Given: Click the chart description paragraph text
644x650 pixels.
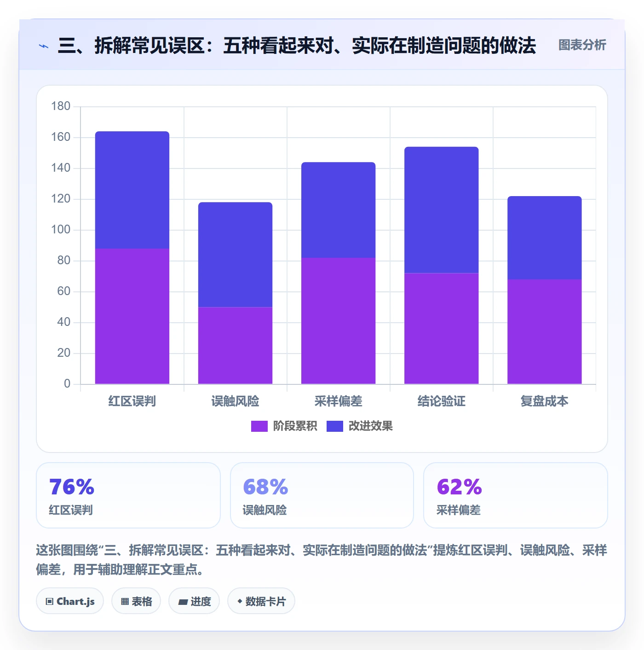Looking at the screenshot, I should click(322, 560).
